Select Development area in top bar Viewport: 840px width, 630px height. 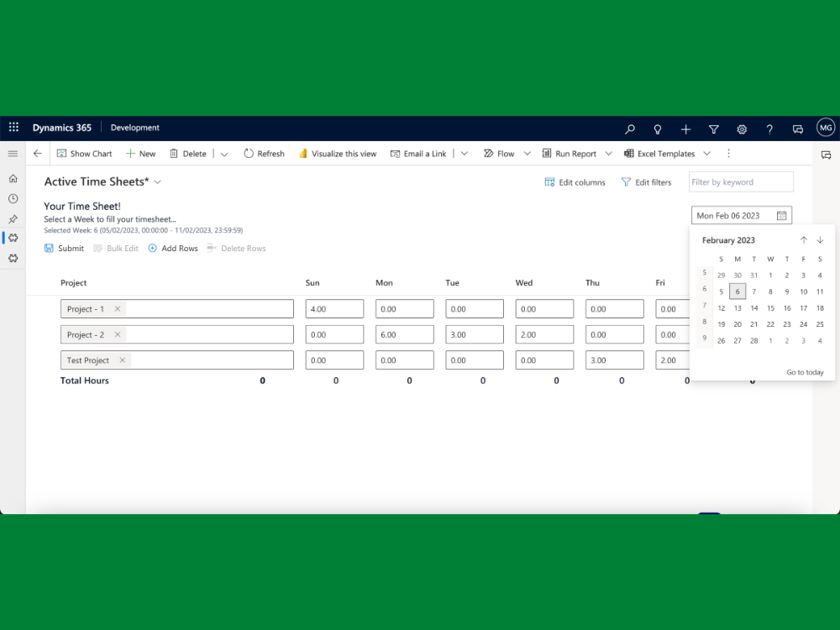[x=134, y=128]
